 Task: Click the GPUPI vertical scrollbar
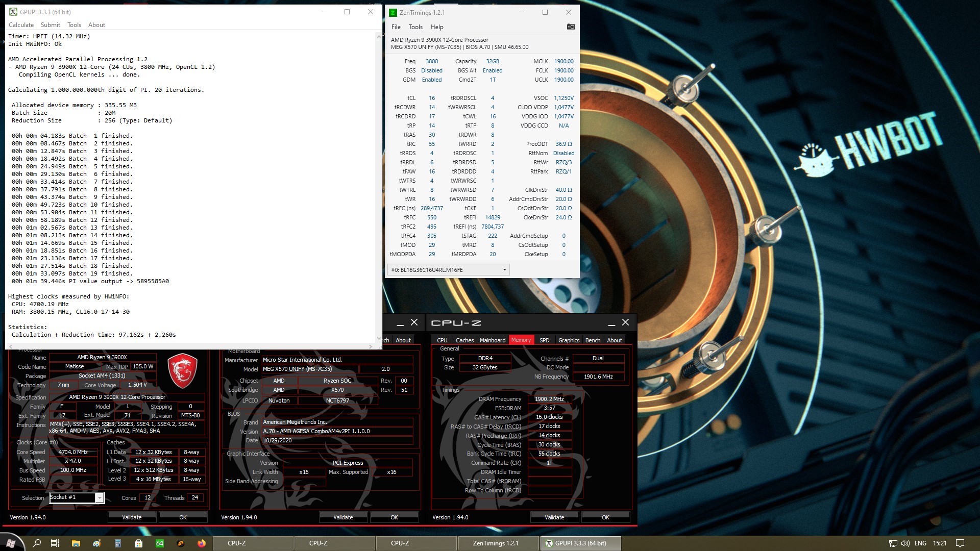tap(379, 187)
